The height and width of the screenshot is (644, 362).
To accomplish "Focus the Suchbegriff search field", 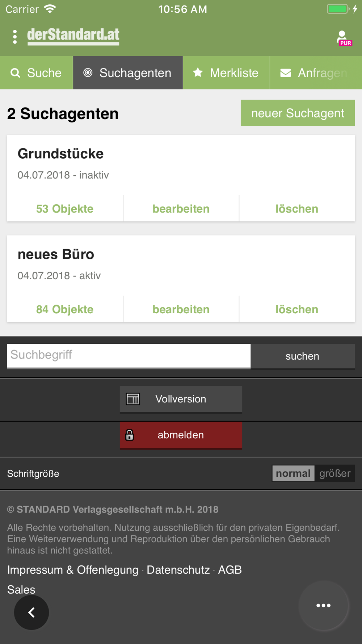I will (129, 355).
